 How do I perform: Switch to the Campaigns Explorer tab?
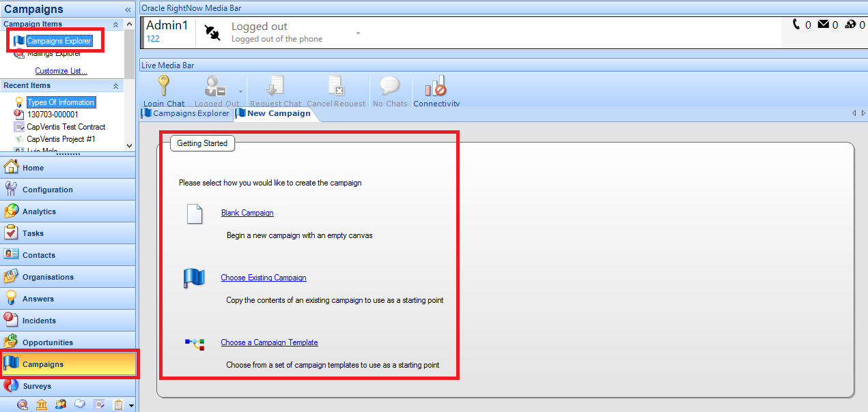185,113
